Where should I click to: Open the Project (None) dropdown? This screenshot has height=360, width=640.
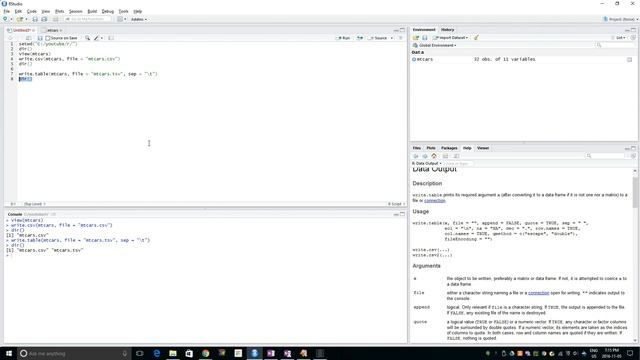620,19
